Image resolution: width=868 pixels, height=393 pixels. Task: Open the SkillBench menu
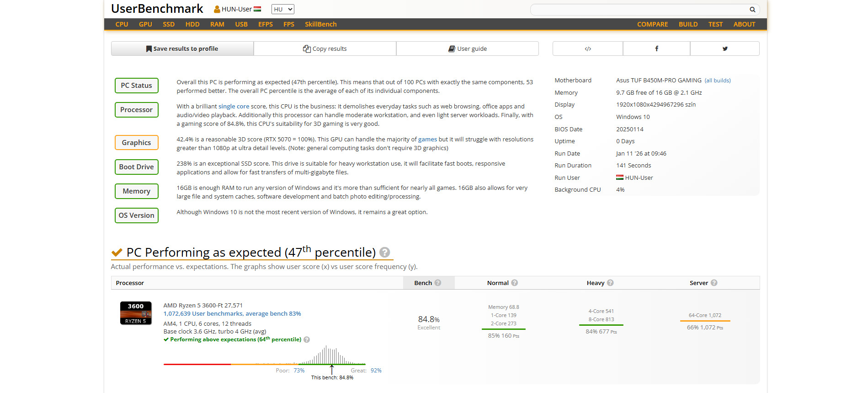pos(321,24)
